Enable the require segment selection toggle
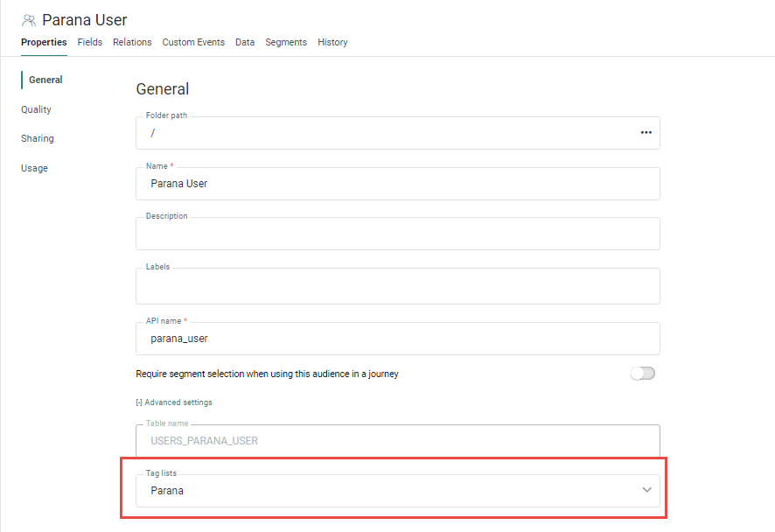775x532 pixels. pos(642,374)
